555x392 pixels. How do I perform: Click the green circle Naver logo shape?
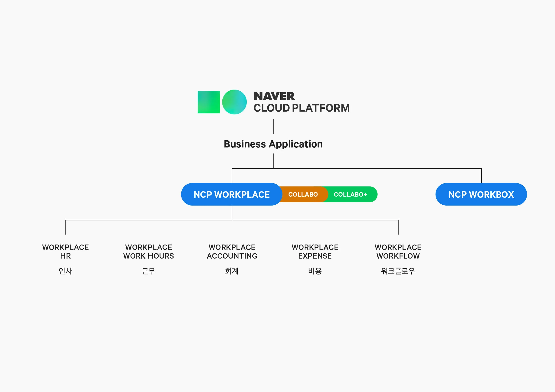[234, 102]
